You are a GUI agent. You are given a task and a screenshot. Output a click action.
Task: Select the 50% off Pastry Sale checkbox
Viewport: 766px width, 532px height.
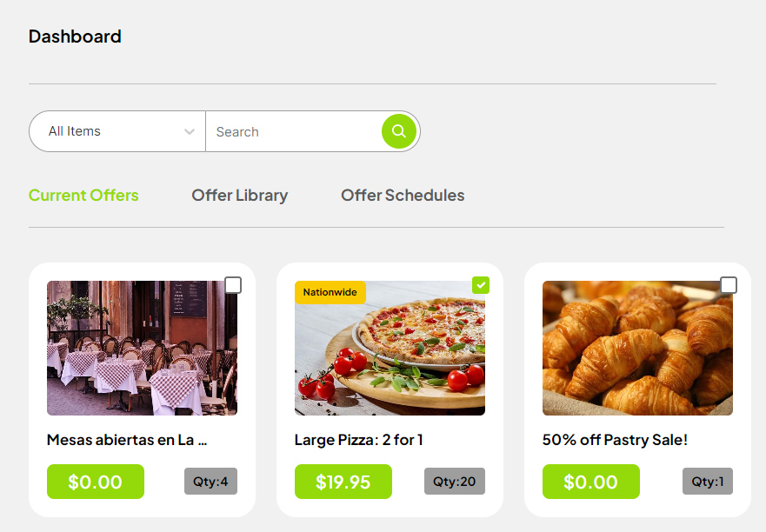729,285
